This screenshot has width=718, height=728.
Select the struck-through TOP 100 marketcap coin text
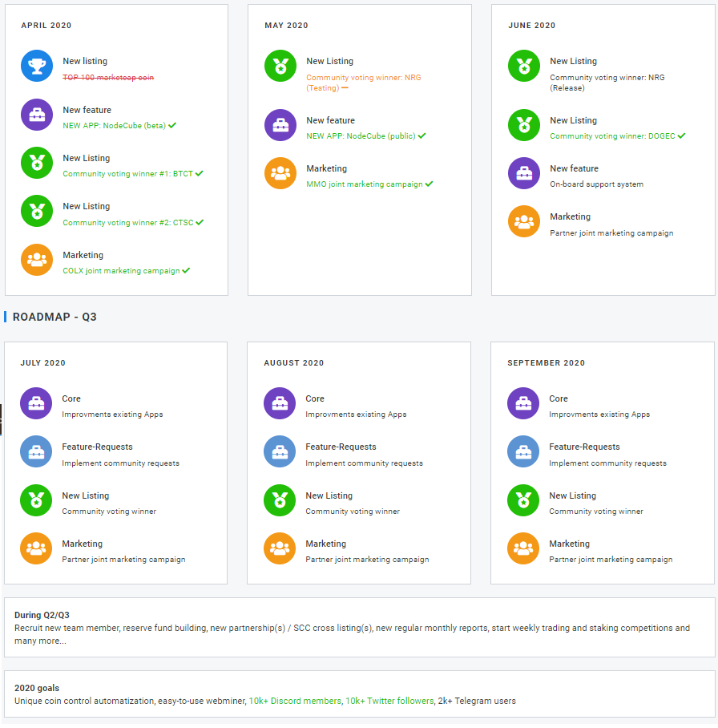108,78
